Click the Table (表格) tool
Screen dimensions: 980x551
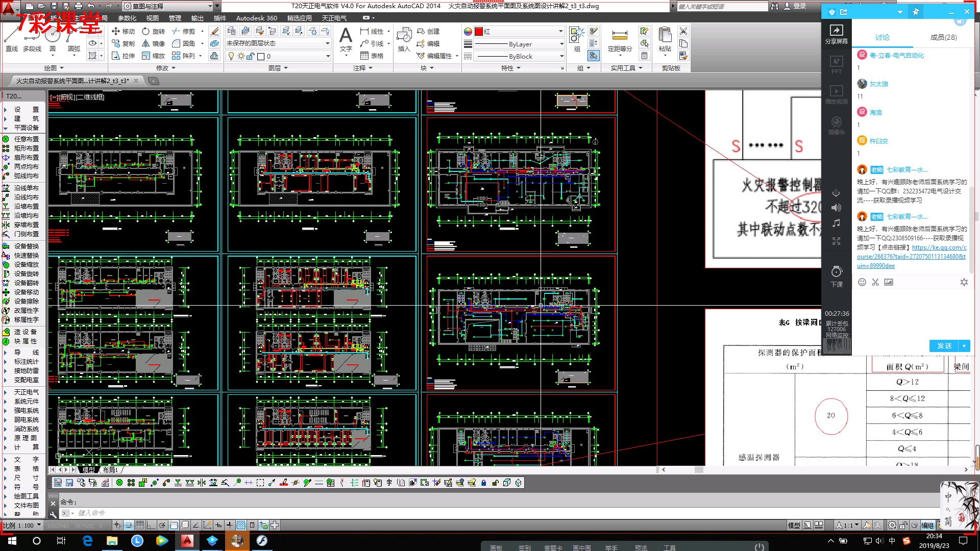(372, 56)
